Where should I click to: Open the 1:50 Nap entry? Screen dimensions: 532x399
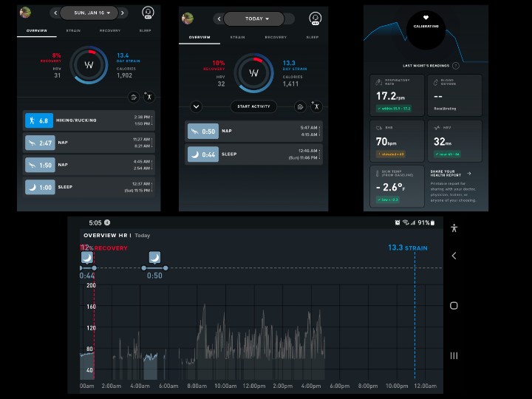click(89, 165)
